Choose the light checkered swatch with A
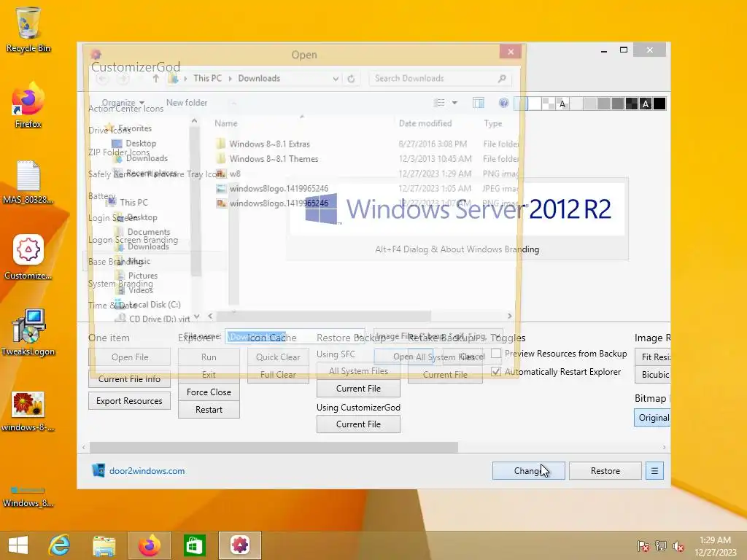The height and width of the screenshot is (560, 747). 562,104
